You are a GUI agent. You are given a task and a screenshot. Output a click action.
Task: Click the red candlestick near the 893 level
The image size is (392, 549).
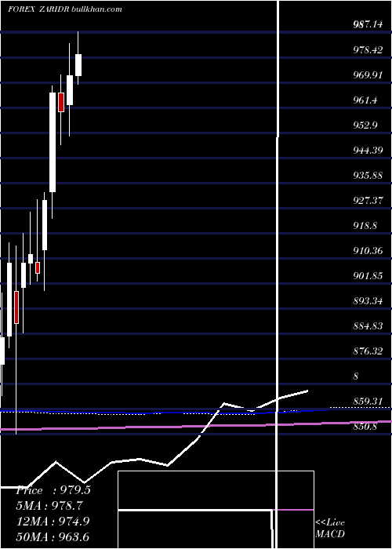click(16, 307)
